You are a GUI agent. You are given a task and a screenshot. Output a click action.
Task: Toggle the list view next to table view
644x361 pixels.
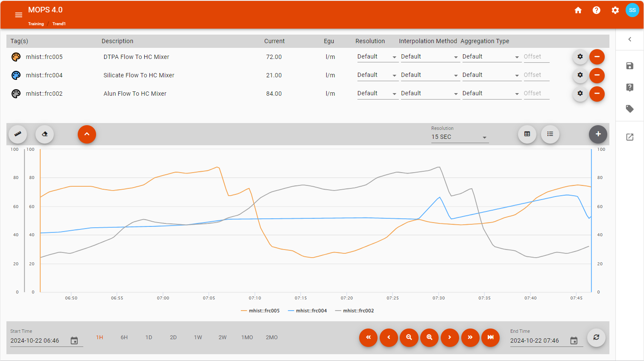[x=550, y=134]
